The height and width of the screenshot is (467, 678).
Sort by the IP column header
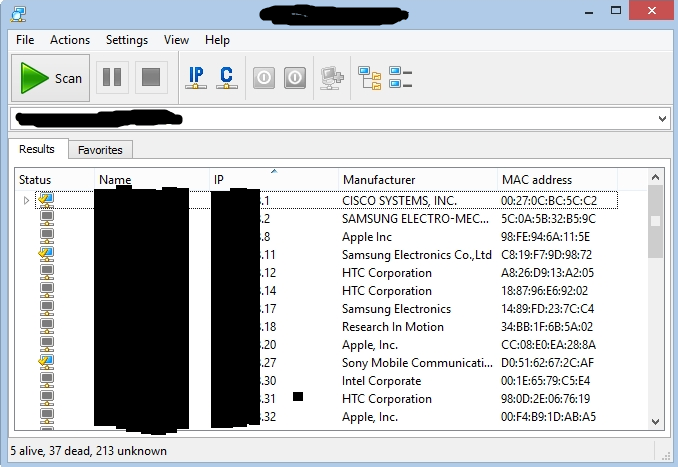click(x=274, y=179)
